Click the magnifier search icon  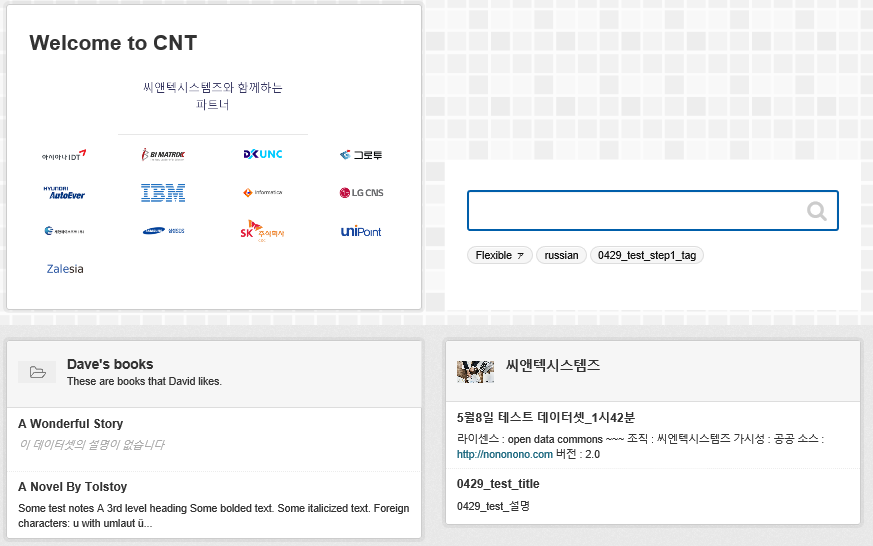[816, 211]
